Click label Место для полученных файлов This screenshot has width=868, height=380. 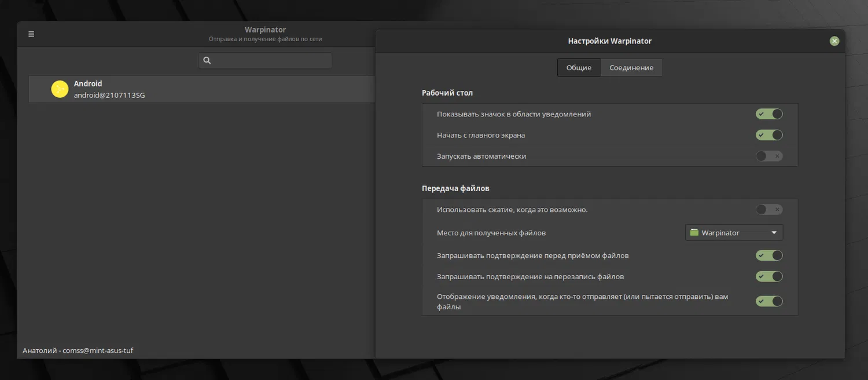click(491, 233)
